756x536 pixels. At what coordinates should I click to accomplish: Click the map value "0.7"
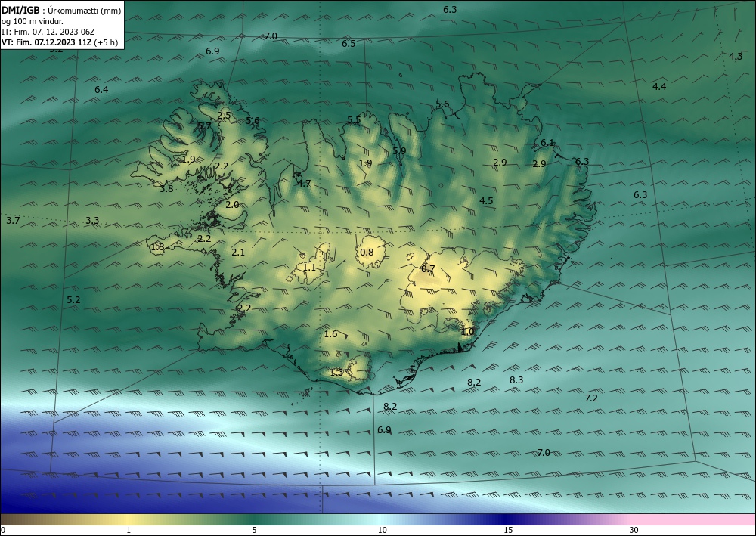pos(428,269)
